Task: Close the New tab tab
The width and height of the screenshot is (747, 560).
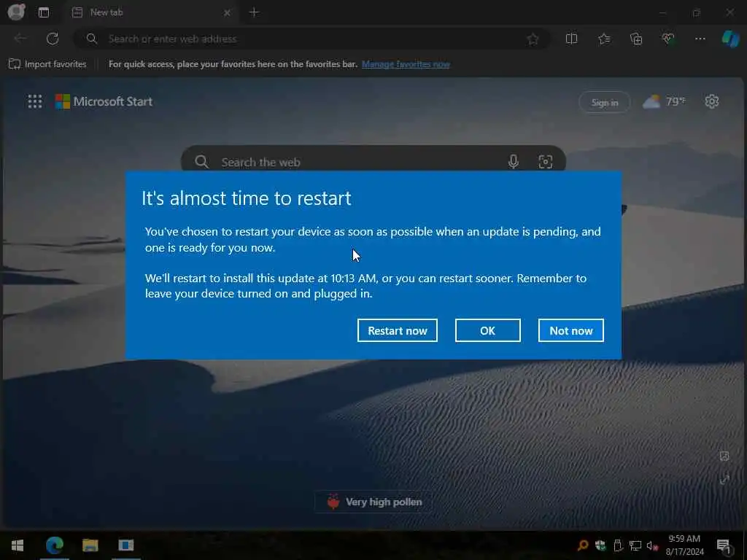Action: coord(228,13)
